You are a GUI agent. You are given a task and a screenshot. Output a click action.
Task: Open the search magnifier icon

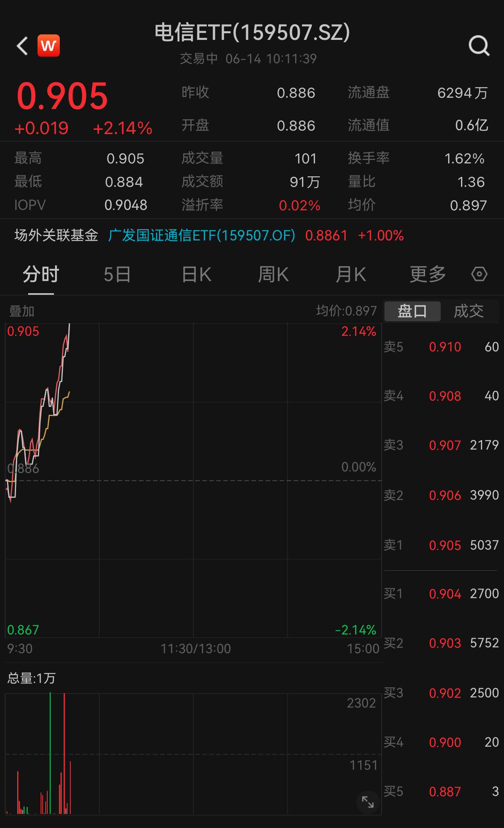[480, 46]
